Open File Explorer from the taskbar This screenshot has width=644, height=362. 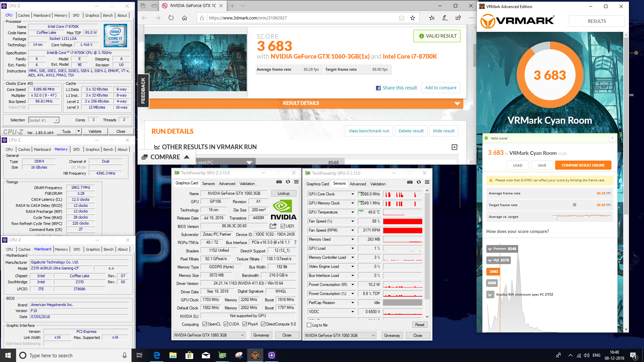[173, 355]
